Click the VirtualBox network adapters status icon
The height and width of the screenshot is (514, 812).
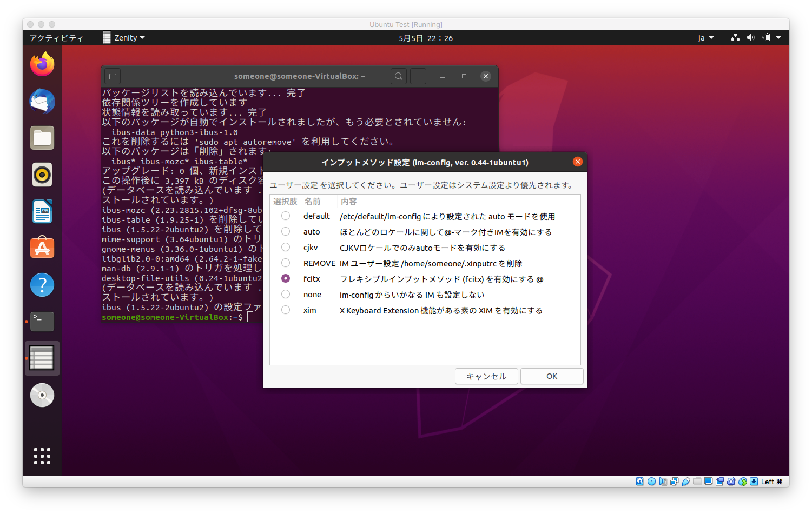(674, 482)
